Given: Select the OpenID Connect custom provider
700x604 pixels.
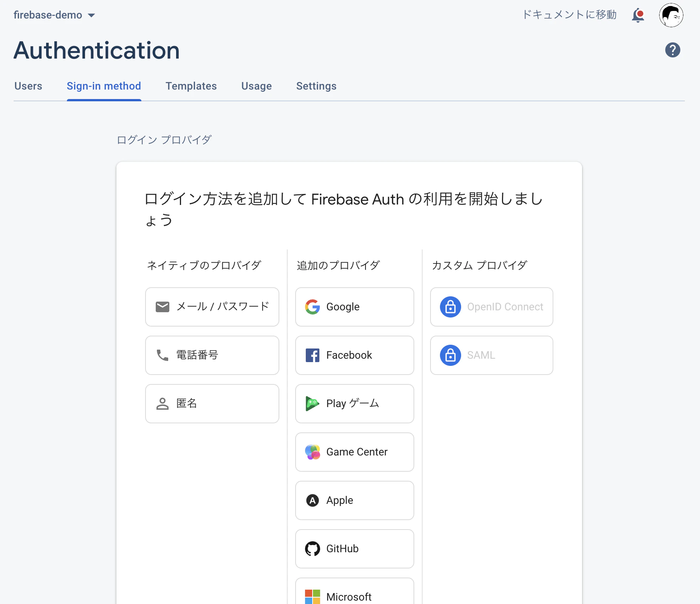Looking at the screenshot, I should point(492,307).
